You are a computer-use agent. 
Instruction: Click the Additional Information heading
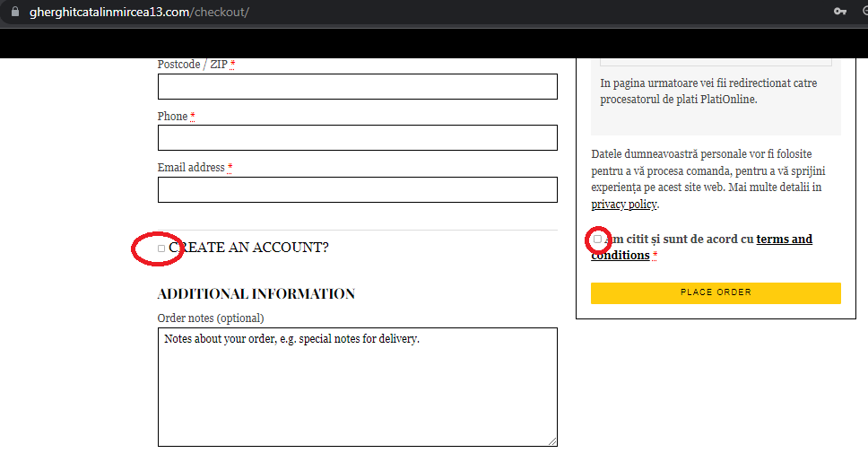point(256,294)
